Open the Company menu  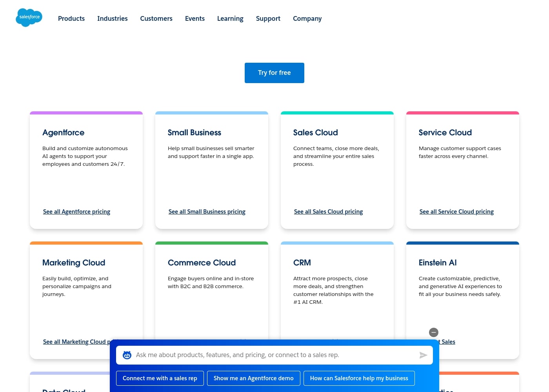pyautogui.click(x=307, y=18)
